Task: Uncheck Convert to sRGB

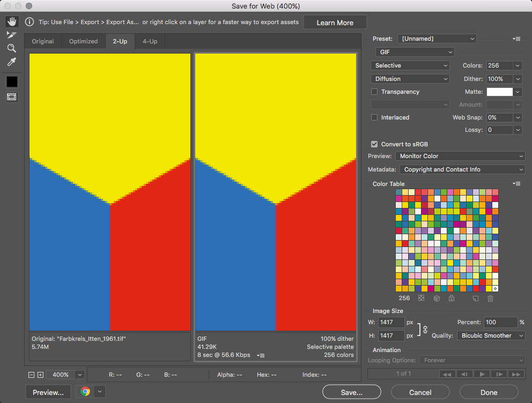Action: [374, 144]
